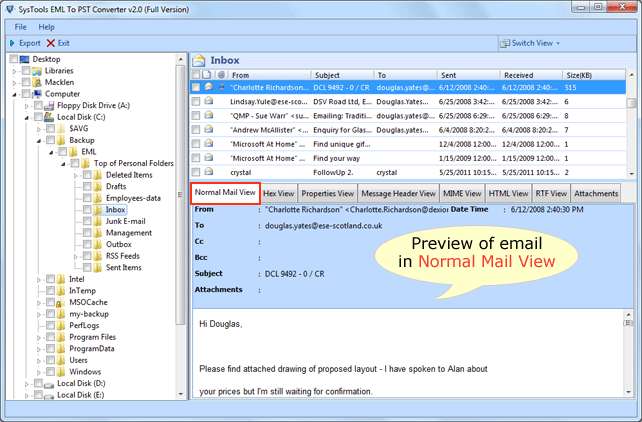Click the Local Disk (D:) drive icon
642x422 pixels.
[49, 384]
